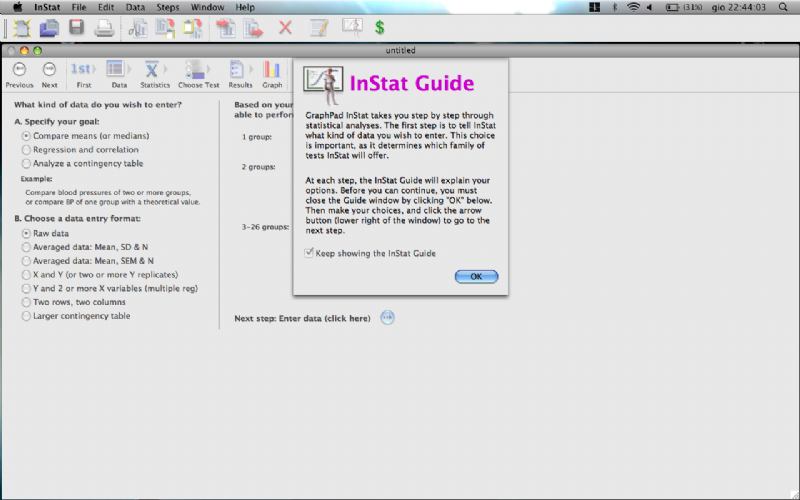Click the InStat Guide presenter toolbar icon
The width and height of the screenshot is (800, 500).
tap(352, 27)
